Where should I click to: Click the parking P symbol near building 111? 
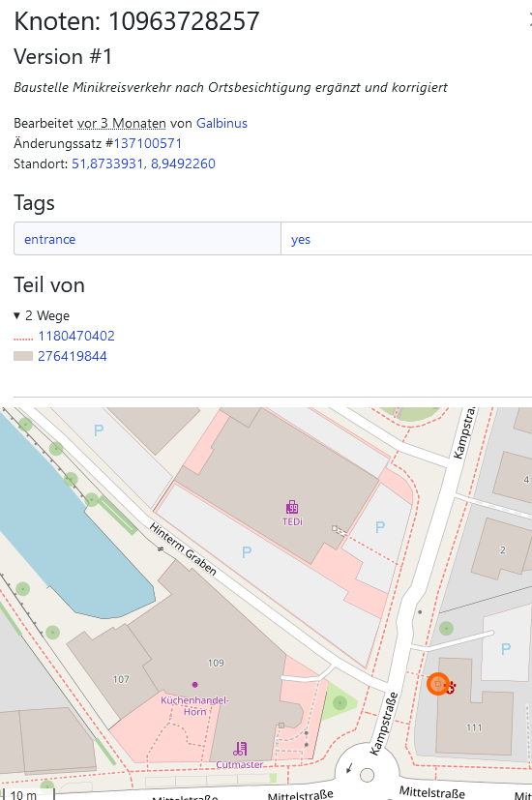click(x=506, y=649)
